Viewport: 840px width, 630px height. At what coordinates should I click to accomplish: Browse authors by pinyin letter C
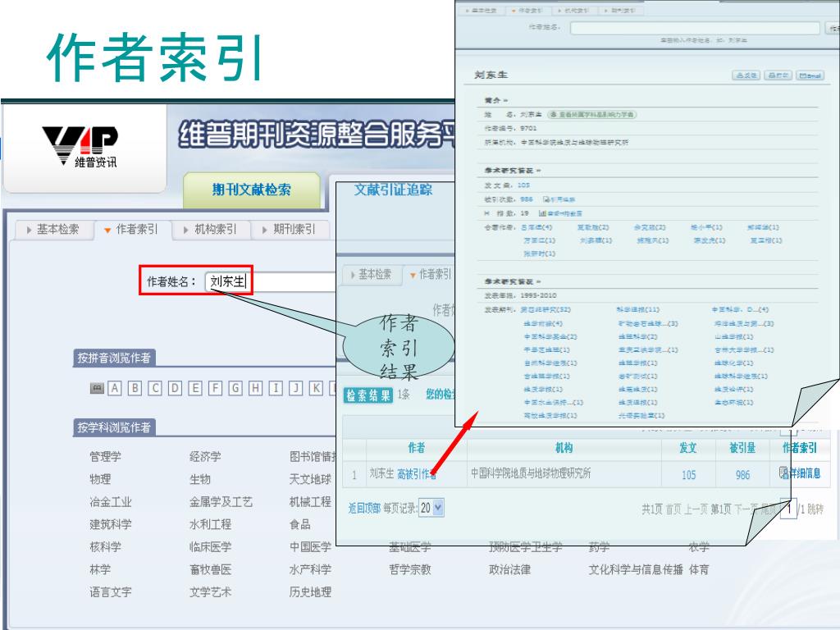click(155, 388)
